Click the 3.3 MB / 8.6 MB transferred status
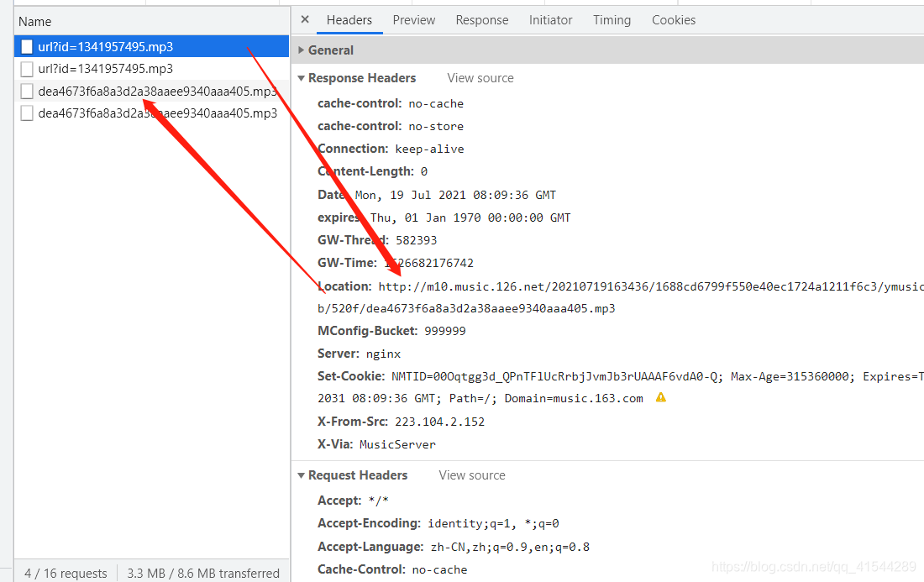Viewport: 924px width, 582px height. tap(203, 573)
